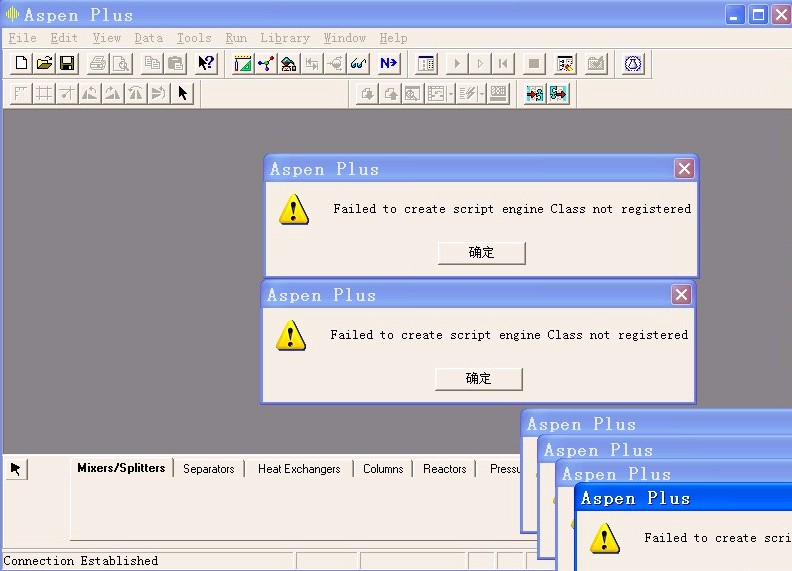
Task: Create a new file with the New icon
Action: [21, 64]
